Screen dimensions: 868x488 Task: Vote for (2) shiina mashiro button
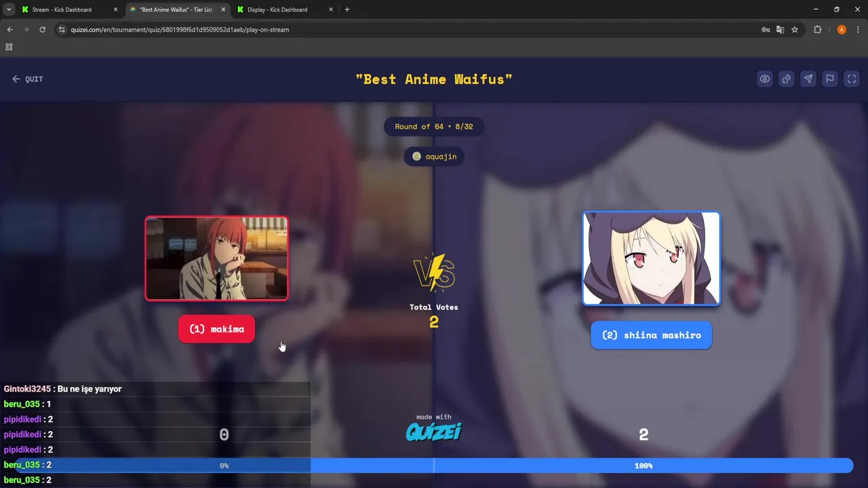651,335
